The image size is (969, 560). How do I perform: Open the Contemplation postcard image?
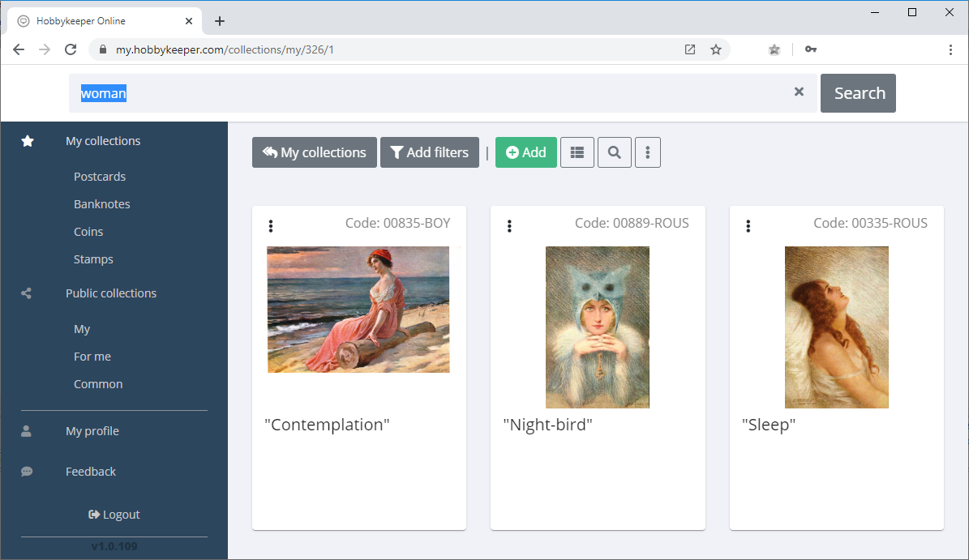[358, 310]
